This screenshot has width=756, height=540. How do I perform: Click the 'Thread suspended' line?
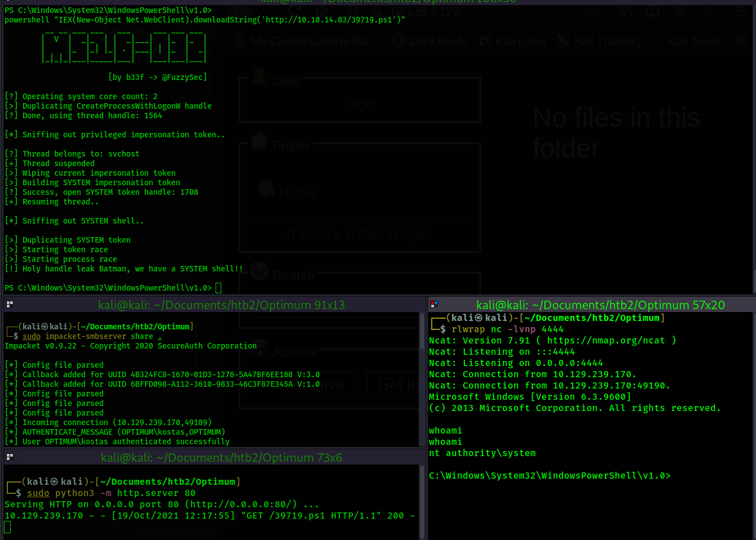tap(50, 163)
